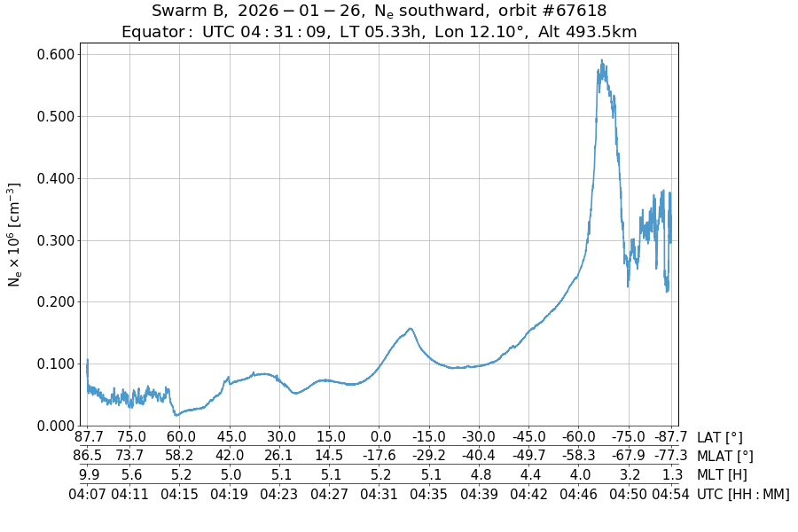The height and width of the screenshot is (532, 798).
Task: Click the -77.3 MLAT tick label
Action: click(x=670, y=456)
